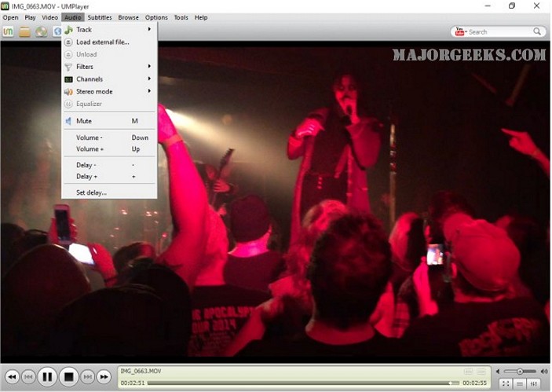Toggle Mute in the Audio menu
552x392 pixels.
pyautogui.click(x=109, y=121)
